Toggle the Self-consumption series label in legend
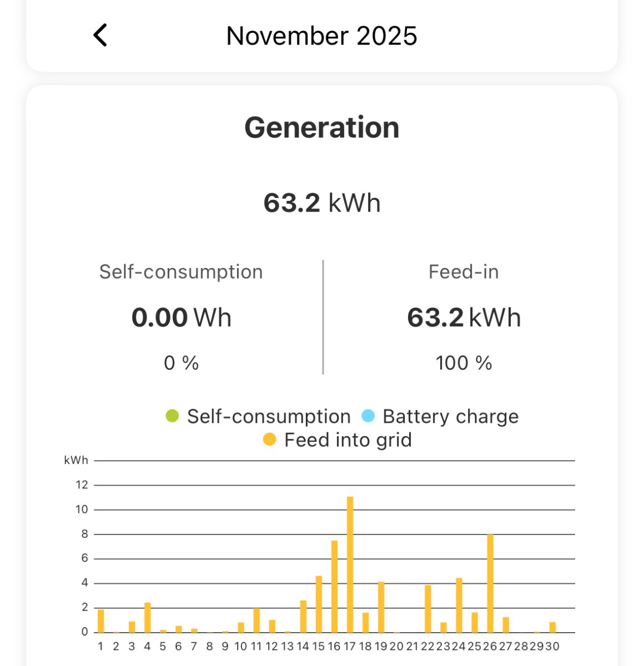Screen dimensions: 644x666 pos(269,416)
